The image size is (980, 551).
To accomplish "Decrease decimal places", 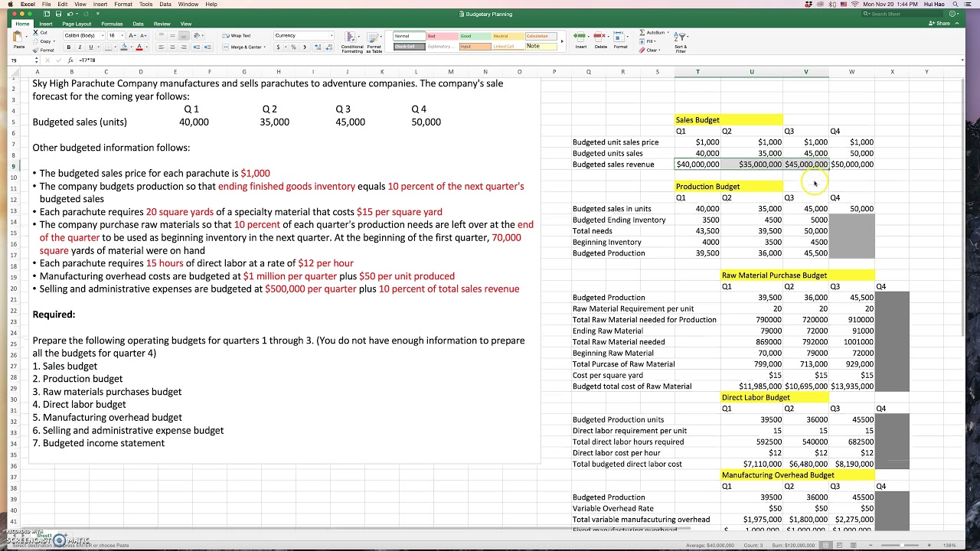I will coord(328,47).
